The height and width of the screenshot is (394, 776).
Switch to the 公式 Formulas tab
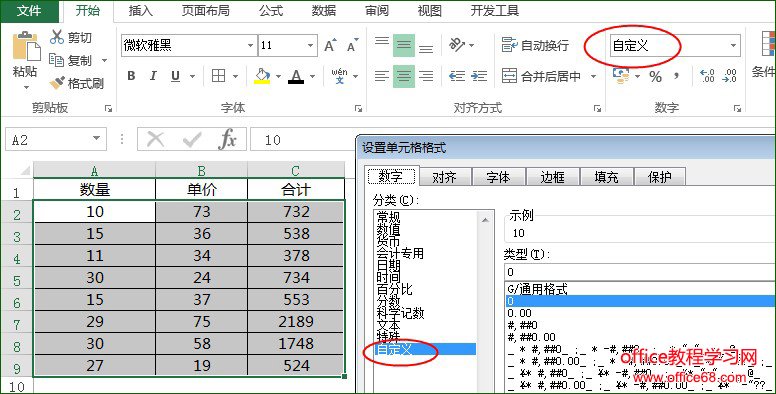click(271, 10)
